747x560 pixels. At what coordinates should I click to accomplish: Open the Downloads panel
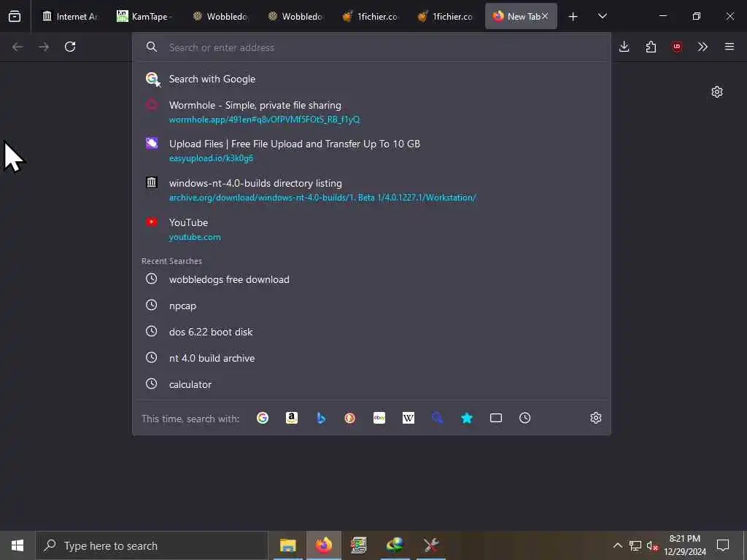tap(624, 47)
